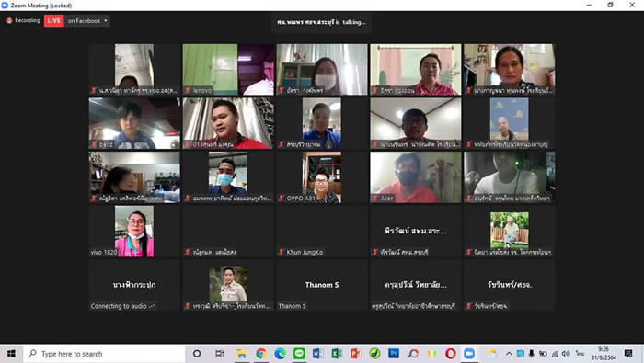Image resolution: width=644 pixels, height=363 pixels.
Task: Click the Recording indicator icon
Action: (9, 20)
